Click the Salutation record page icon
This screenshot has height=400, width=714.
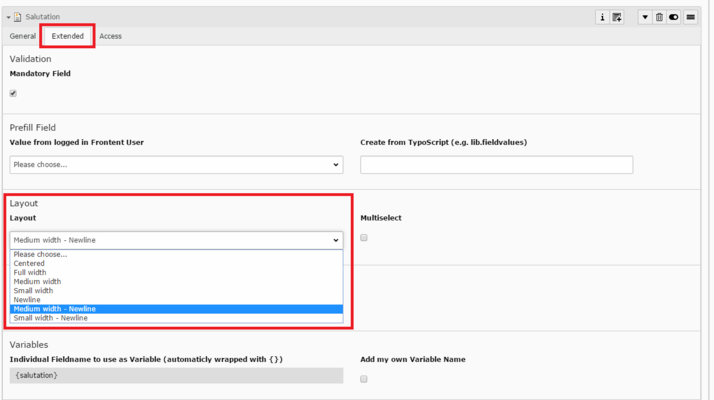click(18, 17)
